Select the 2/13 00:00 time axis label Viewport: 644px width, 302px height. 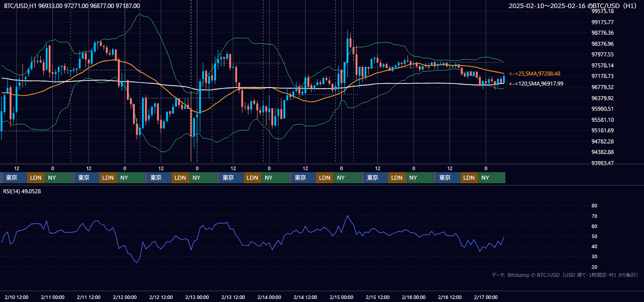(x=197, y=297)
